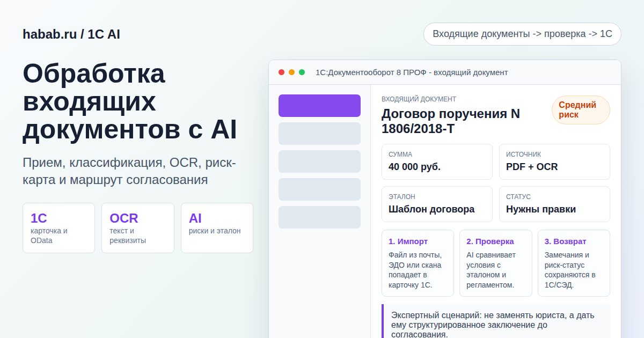Click the 'ВХОДЯЩИЙ ДОКУМЕНТ' label
Screen dimensions: 644x338
[x=419, y=99]
